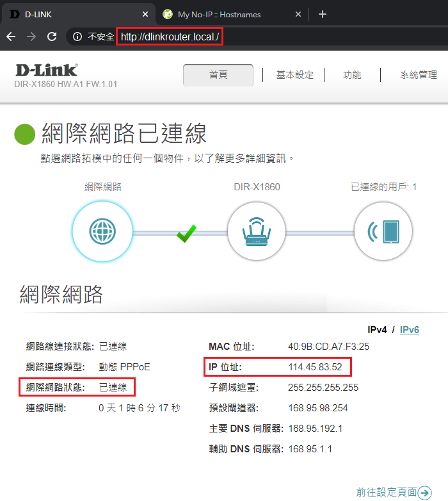Open the 功能 menu
This screenshot has width=448, height=501.
point(352,75)
